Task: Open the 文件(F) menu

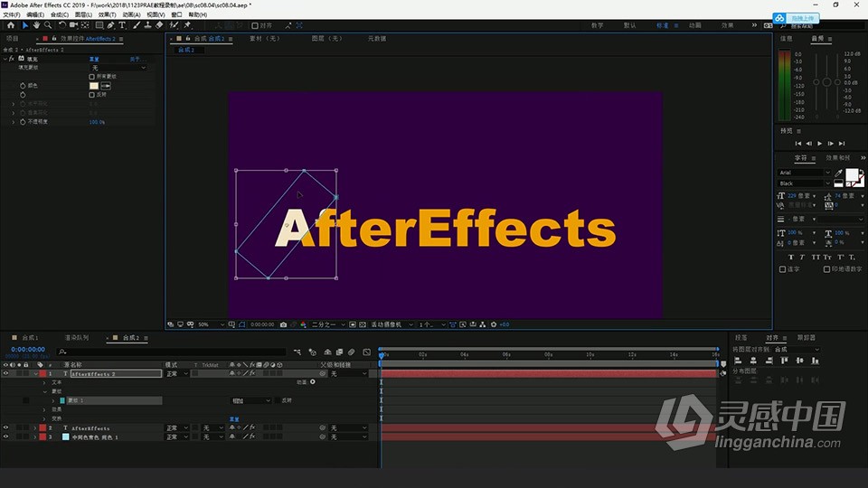Action: (12, 14)
